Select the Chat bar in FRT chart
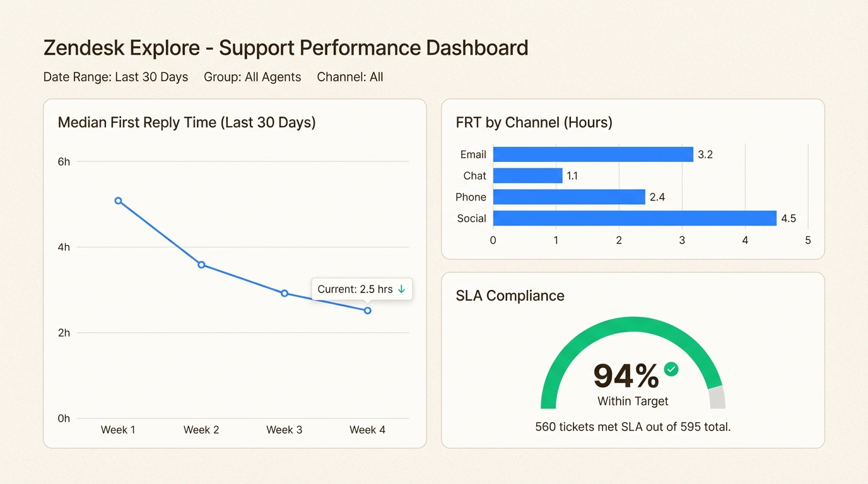 (x=527, y=176)
